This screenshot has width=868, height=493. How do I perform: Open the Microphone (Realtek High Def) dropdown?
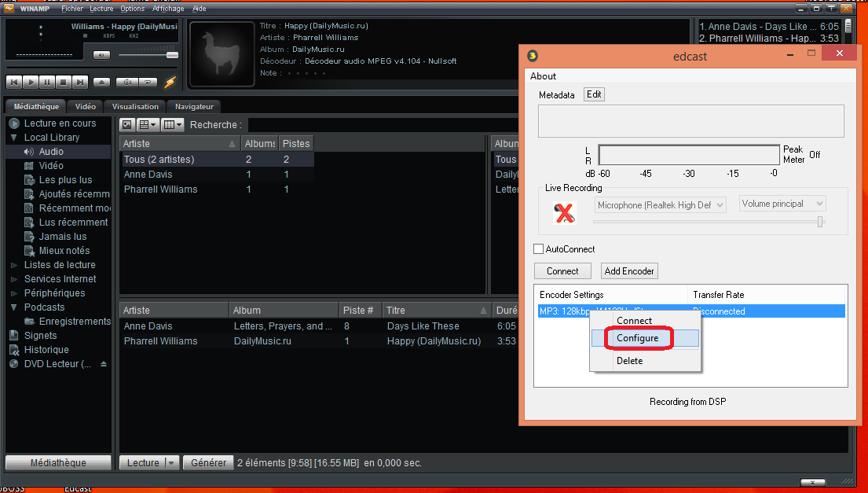(x=660, y=205)
